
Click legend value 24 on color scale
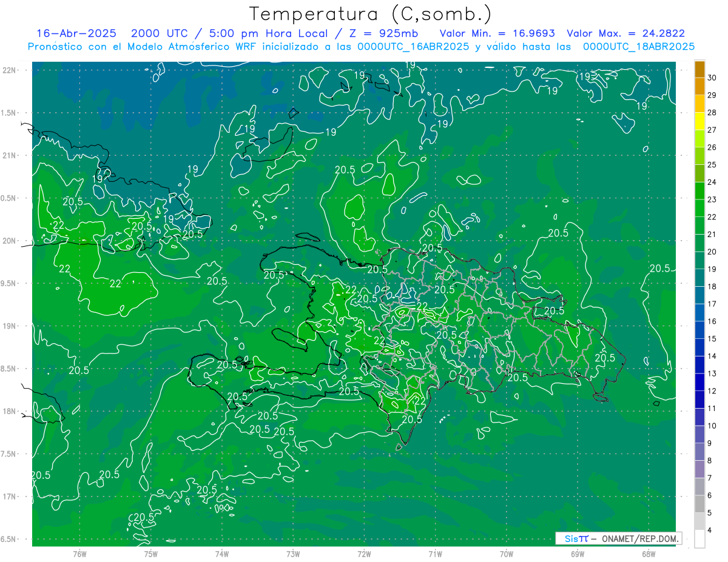tap(712, 182)
